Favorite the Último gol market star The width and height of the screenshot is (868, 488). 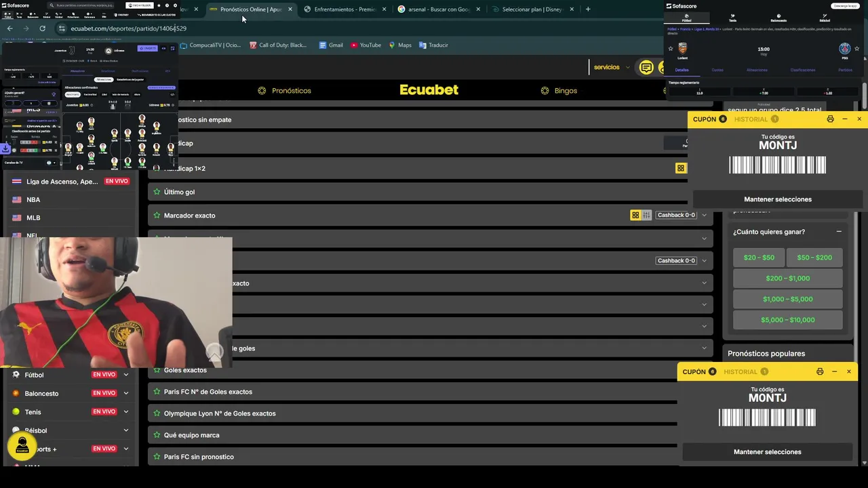(x=157, y=192)
